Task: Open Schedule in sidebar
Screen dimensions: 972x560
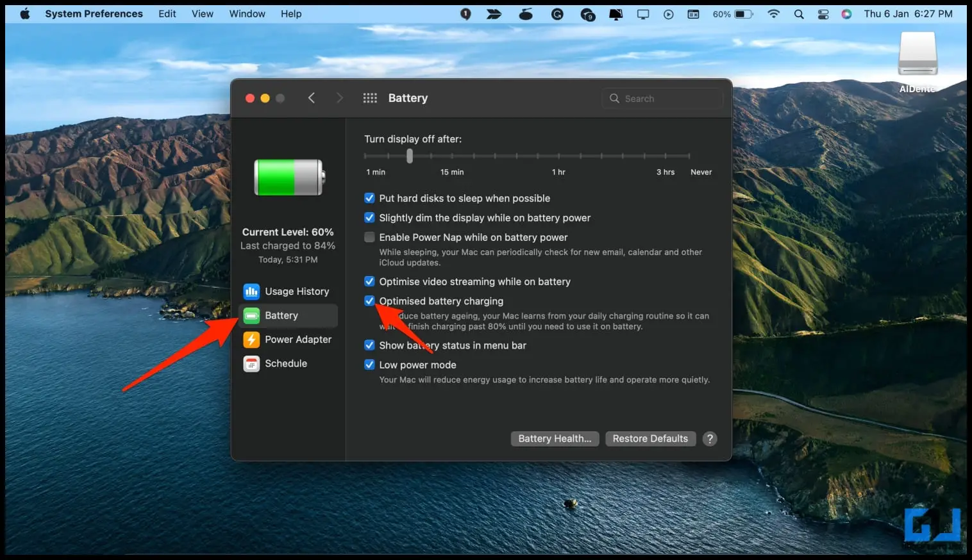Action: click(x=288, y=363)
